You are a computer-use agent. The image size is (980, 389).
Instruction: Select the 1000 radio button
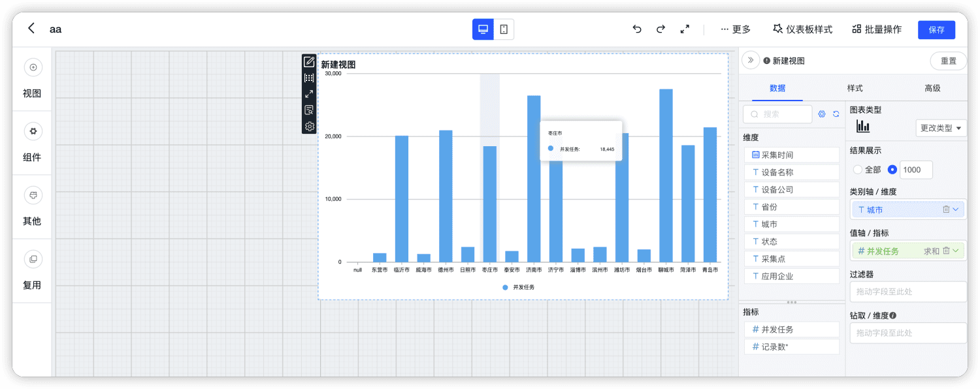point(892,168)
